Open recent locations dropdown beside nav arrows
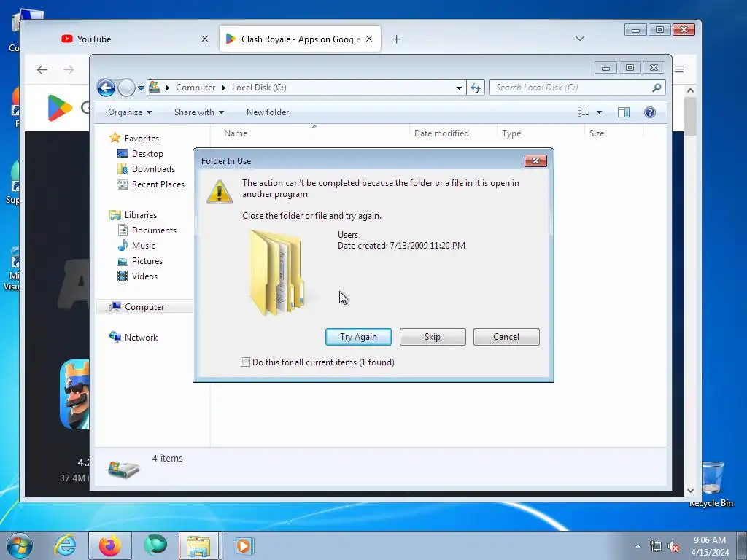 141,87
